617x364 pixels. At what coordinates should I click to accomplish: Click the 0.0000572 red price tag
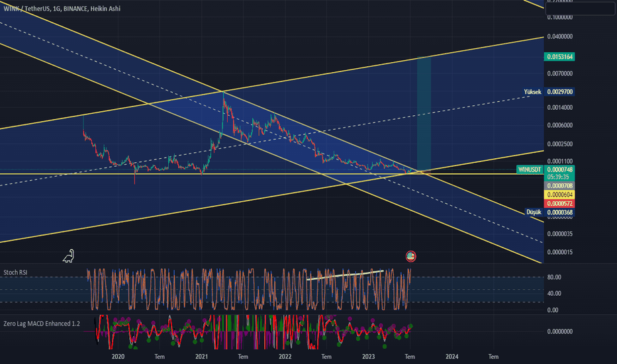559,203
